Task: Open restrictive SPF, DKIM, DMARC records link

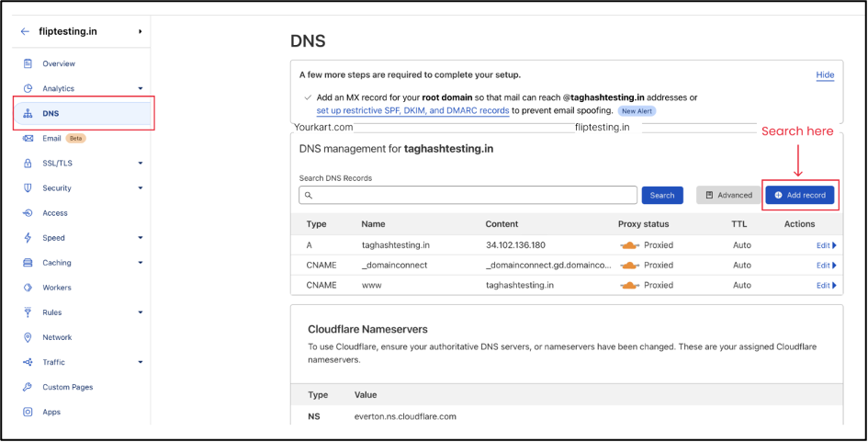Action: [x=413, y=110]
